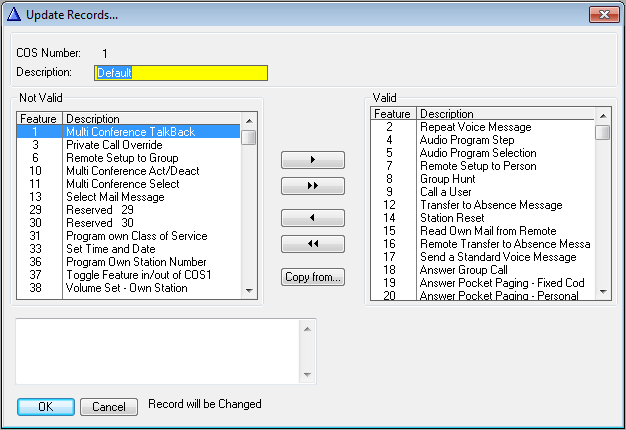This screenshot has width=626, height=430.
Task: Select Toggle Feature in/out of COS1 row
Action: 129,275
